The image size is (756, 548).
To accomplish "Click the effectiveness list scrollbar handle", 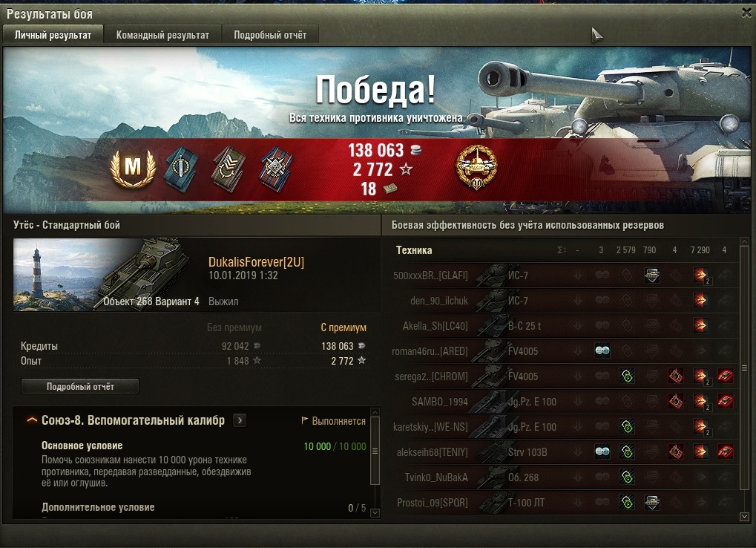I will click(744, 368).
